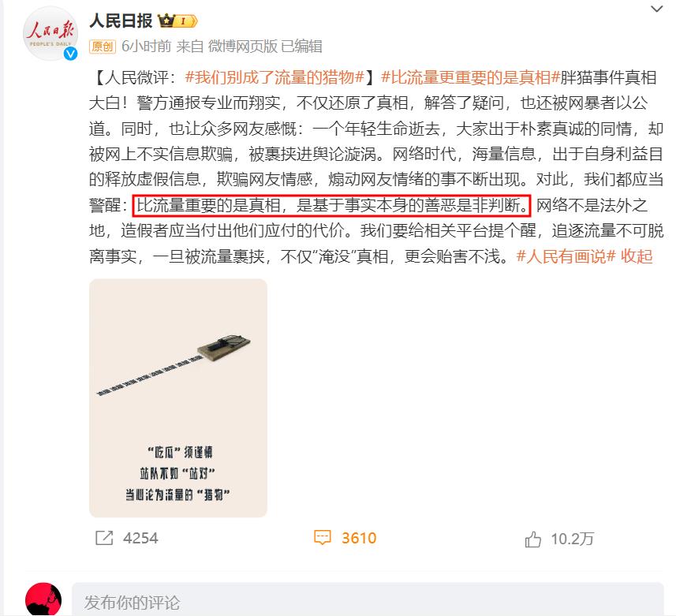Open the mousetrap poster image
This screenshot has height=616, width=676.
[178, 398]
